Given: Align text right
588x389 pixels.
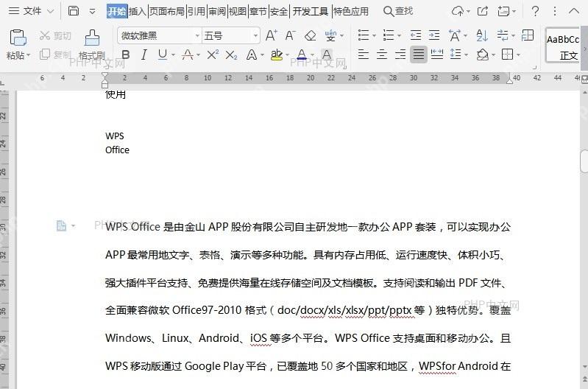Looking at the screenshot, I should tap(400, 55).
